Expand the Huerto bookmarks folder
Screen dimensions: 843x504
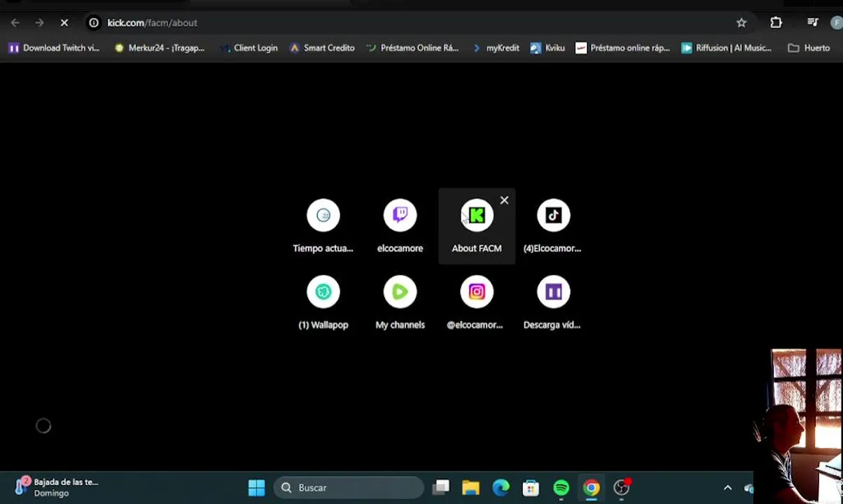pos(809,48)
